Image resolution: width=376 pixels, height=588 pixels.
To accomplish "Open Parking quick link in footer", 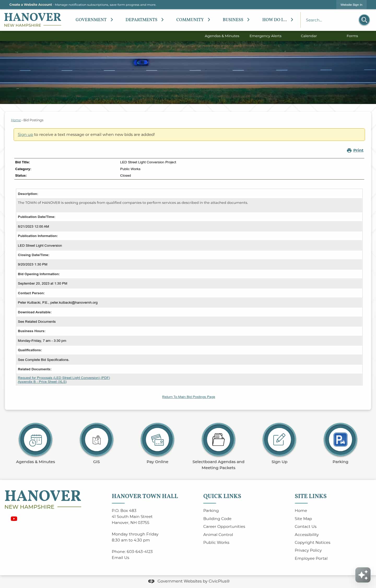I will click(x=211, y=510).
